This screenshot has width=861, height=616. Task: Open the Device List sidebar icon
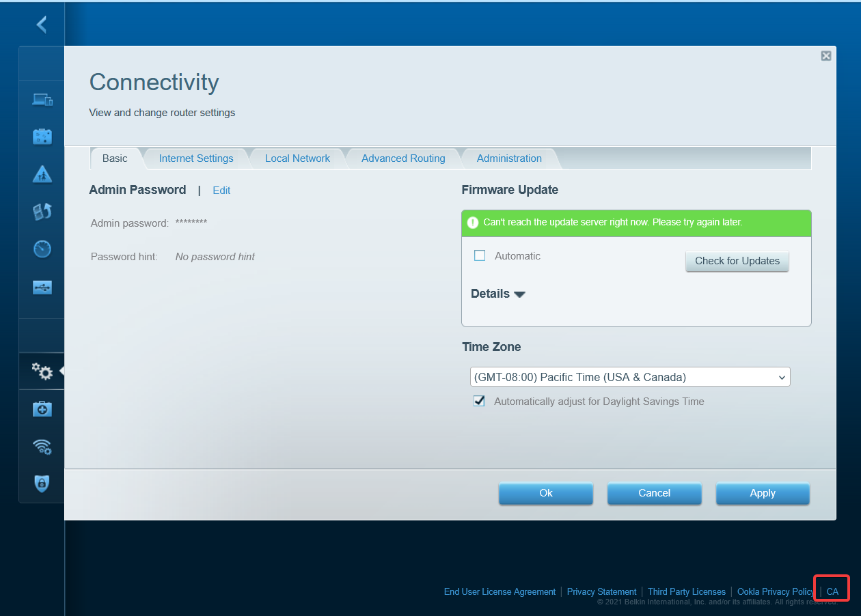point(42,100)
